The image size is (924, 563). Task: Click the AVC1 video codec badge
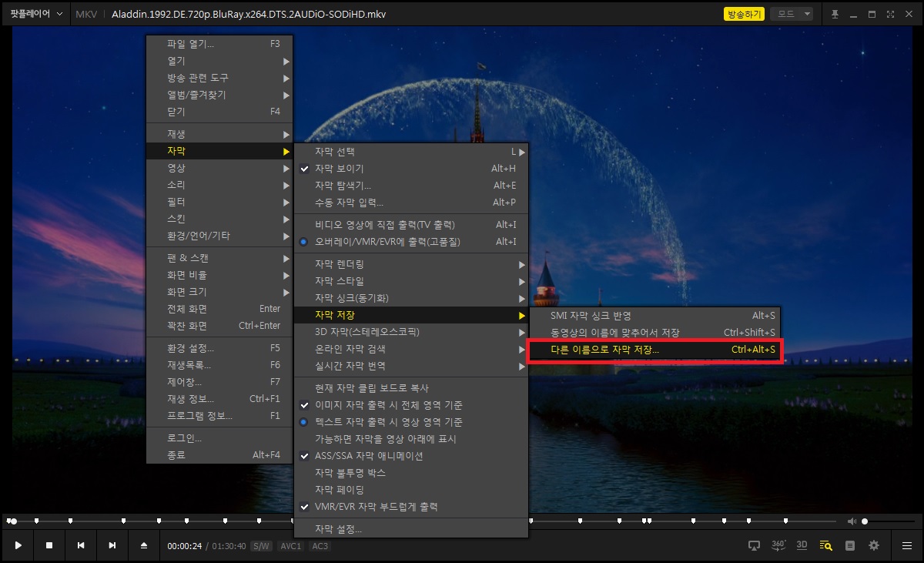coord(290,546)
